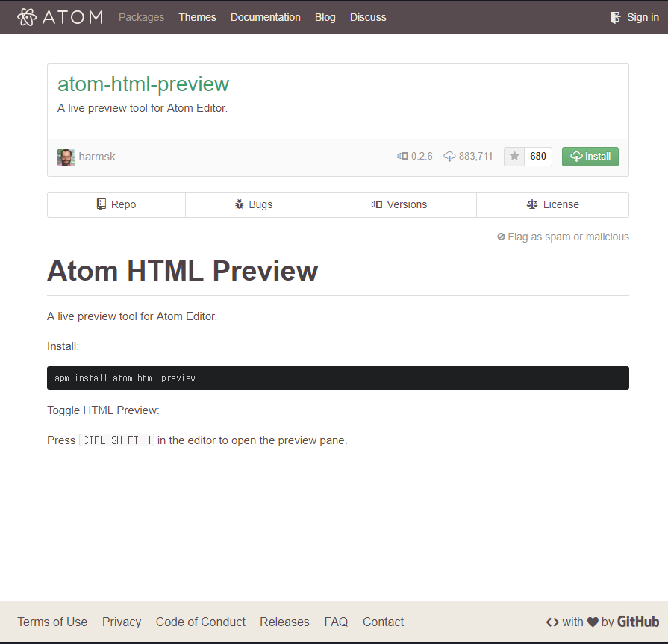
Task: Open the Repo tab
Action: [116, 205]
